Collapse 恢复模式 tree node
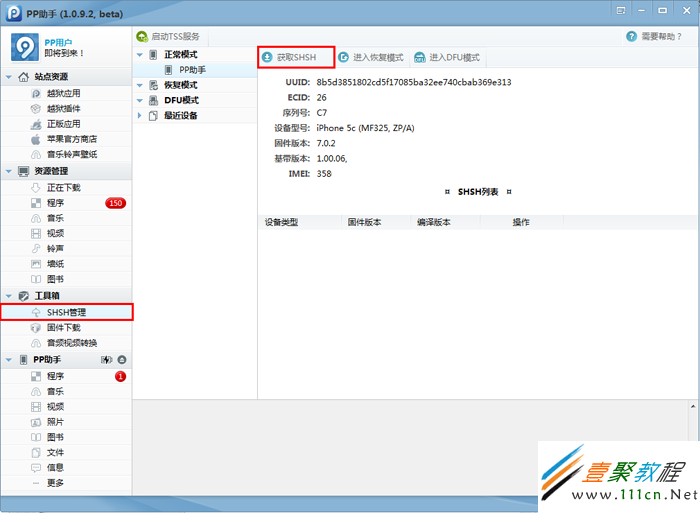 (x=139, y=85)
